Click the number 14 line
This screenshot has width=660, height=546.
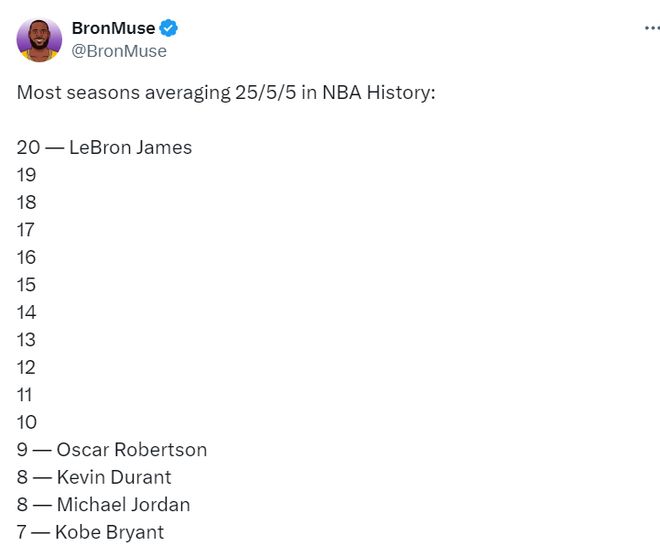tap(26, 312)
